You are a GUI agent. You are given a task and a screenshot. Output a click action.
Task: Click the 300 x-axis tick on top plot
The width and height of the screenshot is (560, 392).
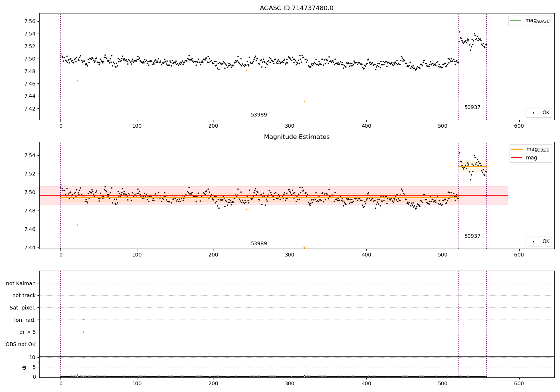click(290, 126)
